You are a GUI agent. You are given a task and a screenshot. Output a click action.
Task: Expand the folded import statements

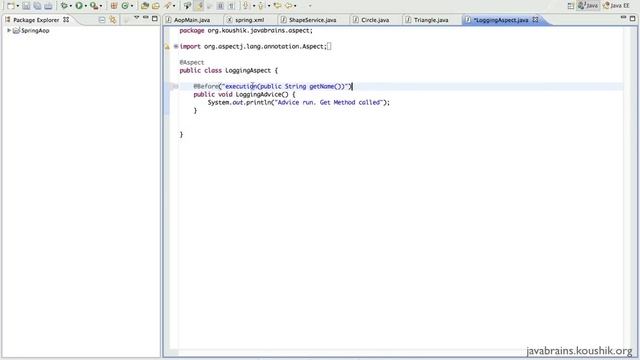(x=176, y=47)
